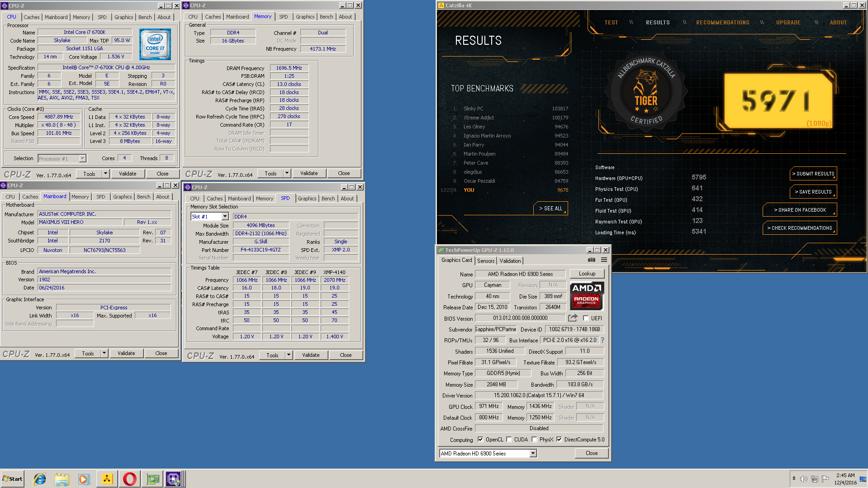Click the volume speaker tray icon
The width and height of the screenshot is (868, 488).
click(x=803, y=479)
